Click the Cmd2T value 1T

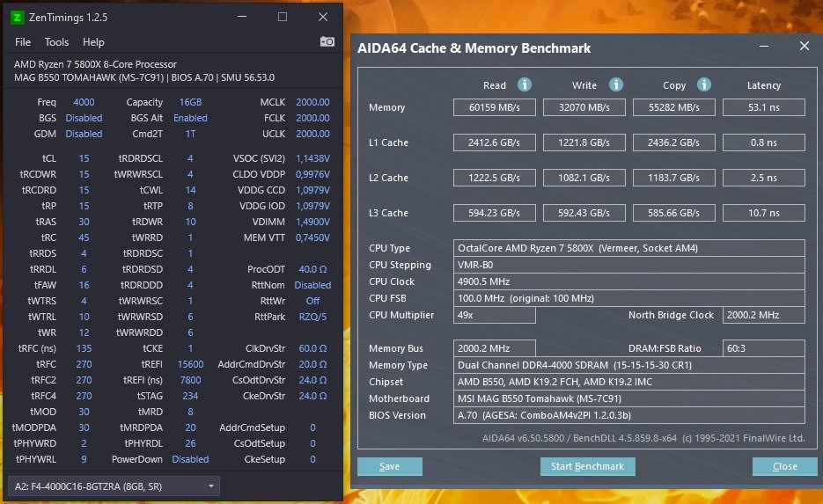click(190, 134)
